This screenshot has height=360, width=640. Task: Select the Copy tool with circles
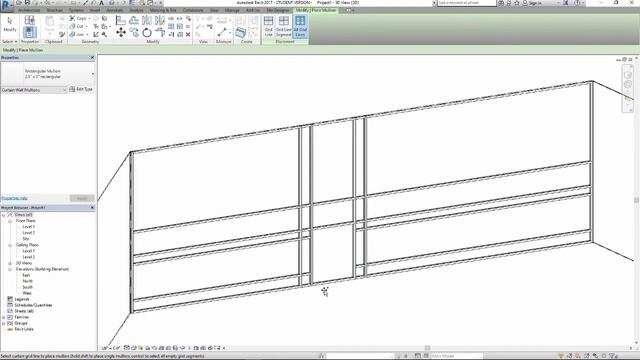[x=134, y=33]
